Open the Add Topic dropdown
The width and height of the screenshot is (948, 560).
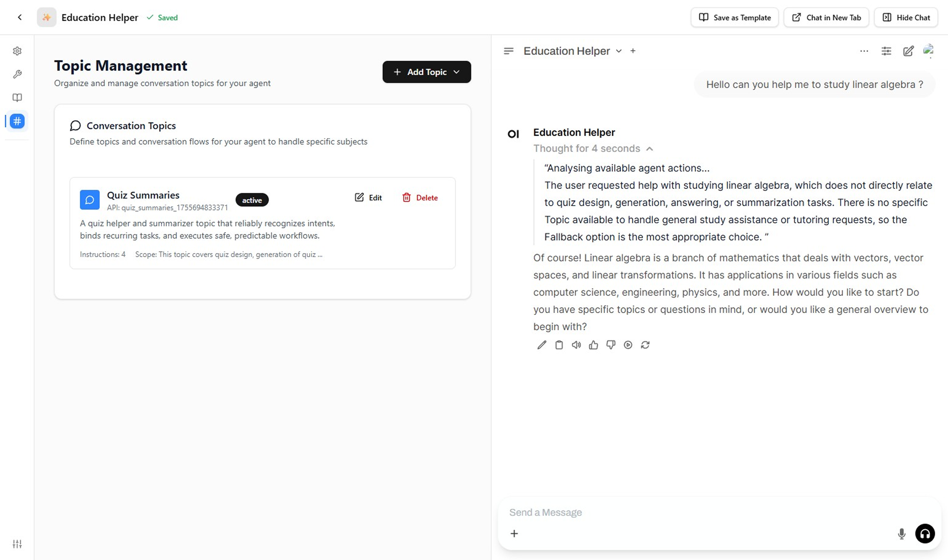(426, 72)
